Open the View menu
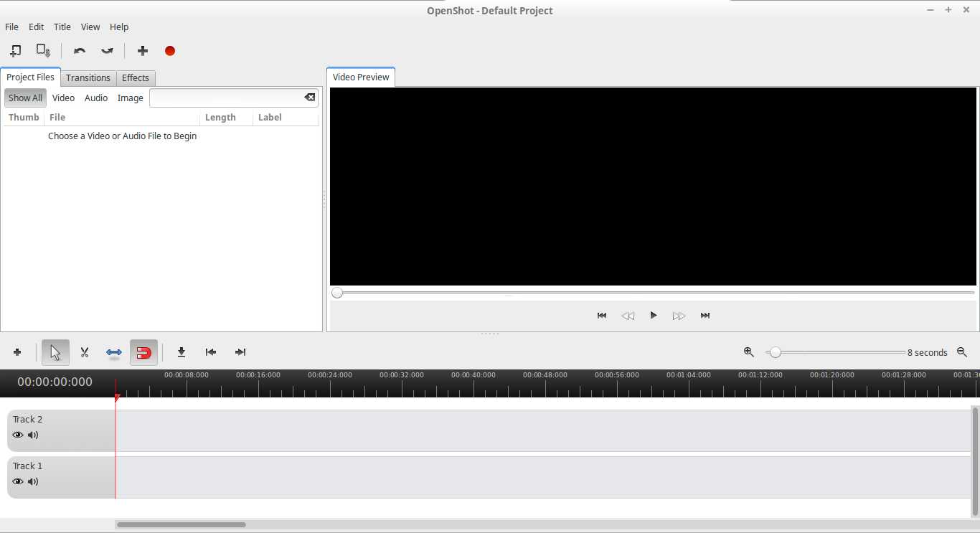The width and height of the screenshot is (980, 533). pyautogui.click(x=90, y=27)
